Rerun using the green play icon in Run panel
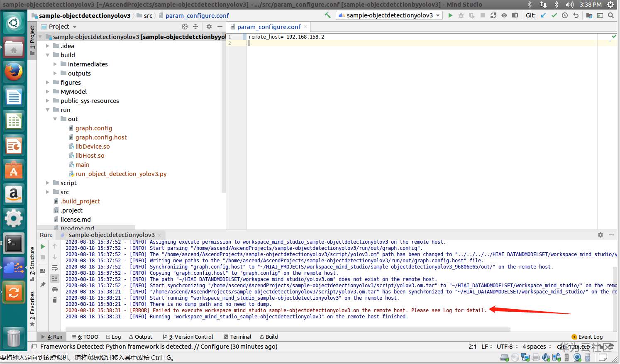The image size is (620, 364). click(43, 247)
